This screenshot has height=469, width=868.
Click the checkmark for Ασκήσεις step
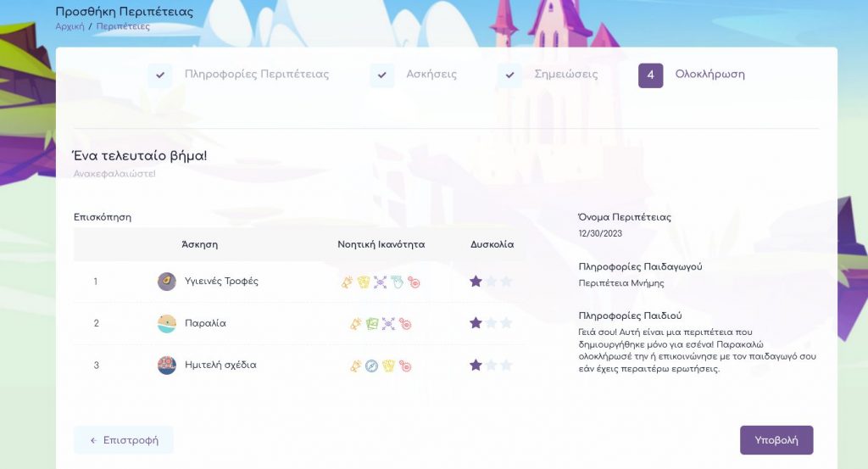(x=382, y=75)
